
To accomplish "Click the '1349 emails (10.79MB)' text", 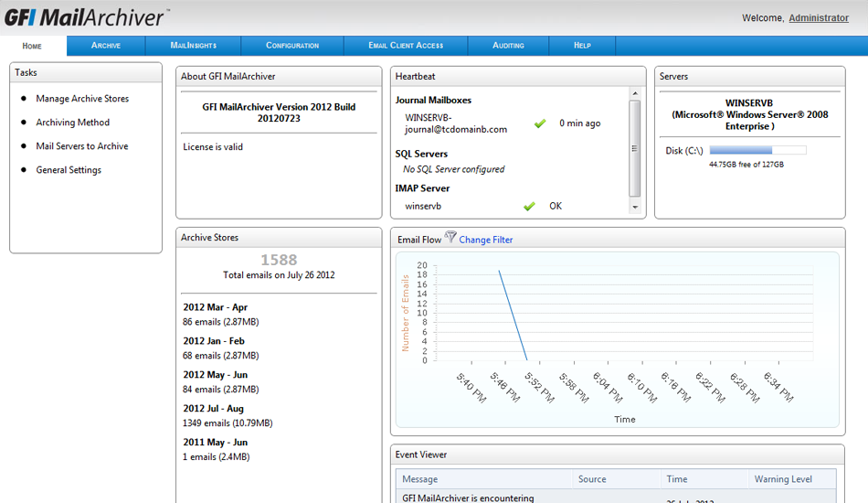I will click(x=228, y=423).
